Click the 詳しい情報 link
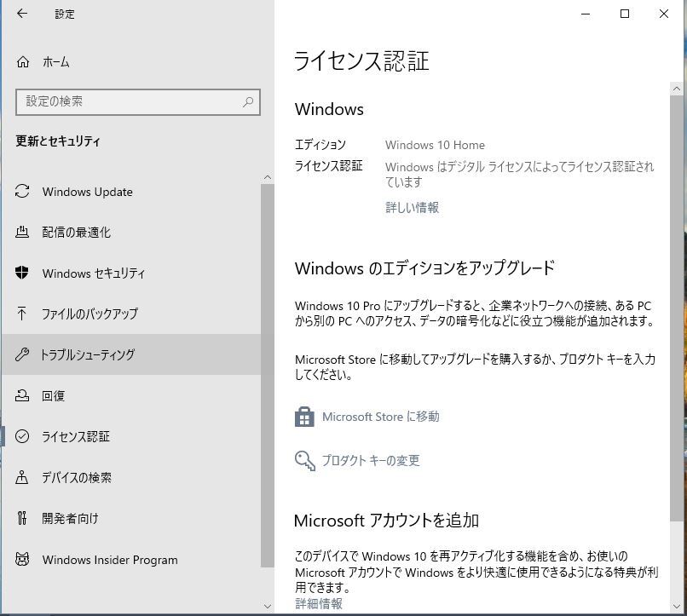Image resolution: width=687 pixels, height=616 pixels. [x=412, y=207]
